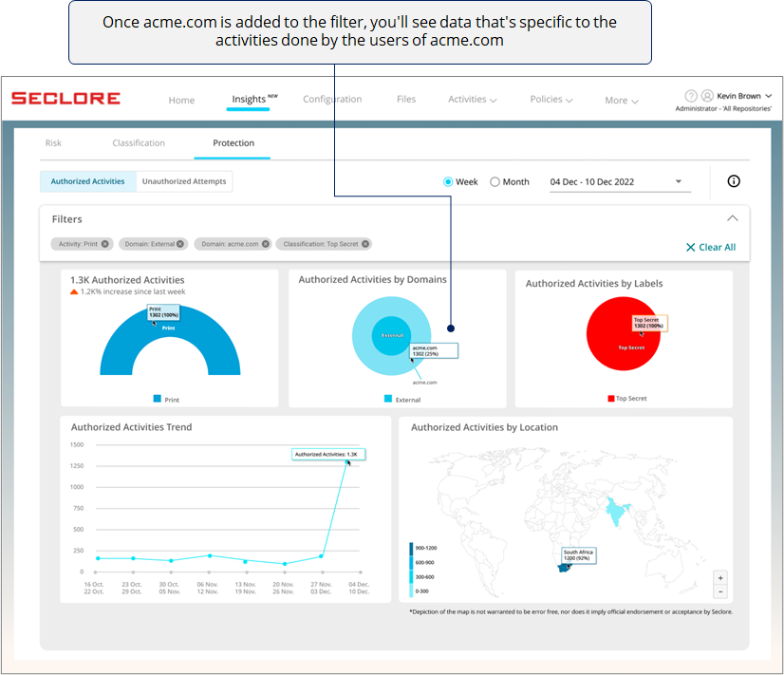Click Authorized Activities by Domains title
The image size is (784, 675).
tap(372, 279)
